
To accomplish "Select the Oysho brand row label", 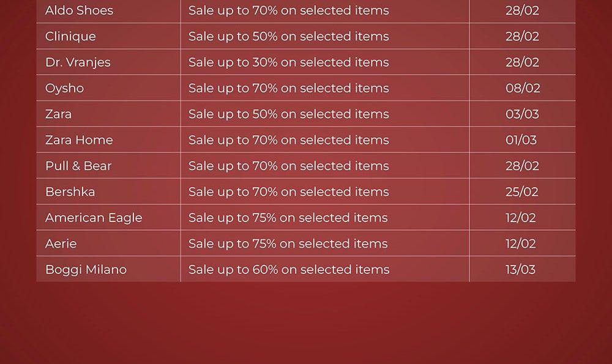I will click(64, 88).
